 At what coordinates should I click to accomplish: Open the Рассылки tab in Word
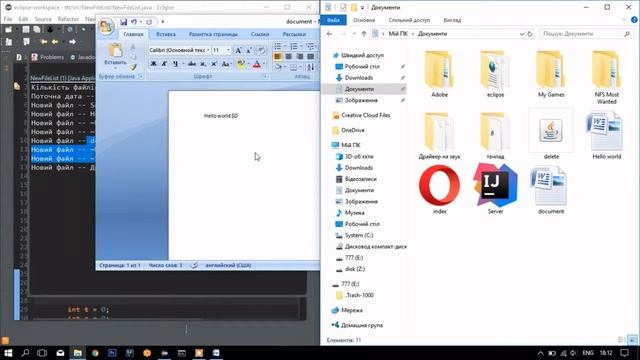[294, 34]
